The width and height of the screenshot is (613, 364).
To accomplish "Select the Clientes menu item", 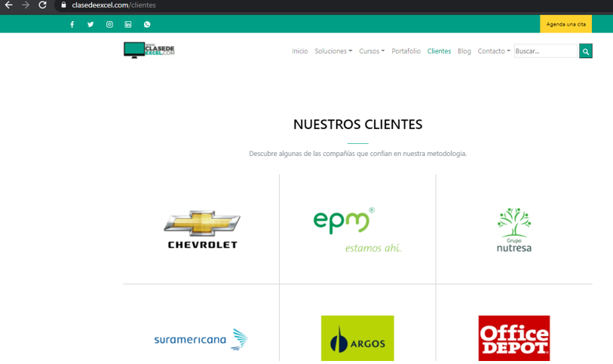I will pos(439,50).
